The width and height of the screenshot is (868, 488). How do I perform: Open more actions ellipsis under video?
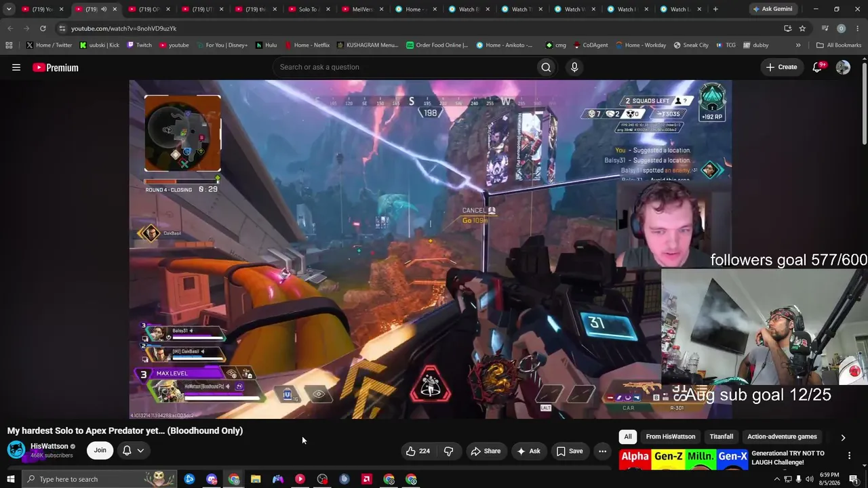point(602,451)
